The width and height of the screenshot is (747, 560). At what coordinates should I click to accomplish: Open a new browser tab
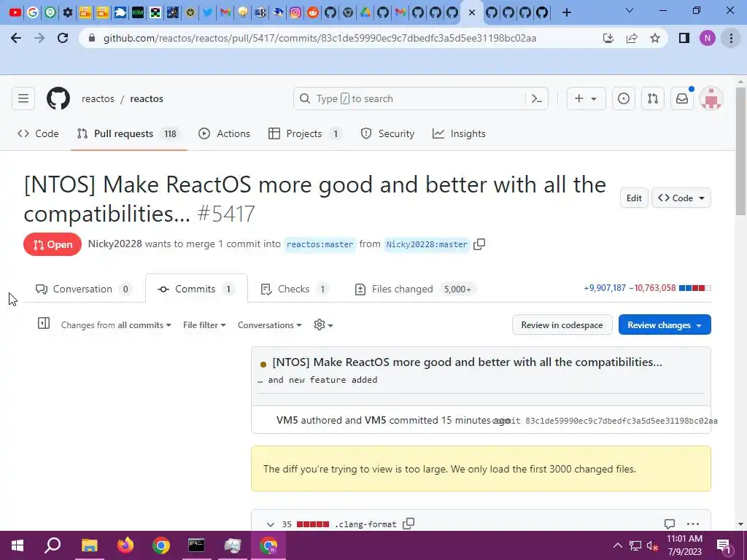(x=566, y=12)
